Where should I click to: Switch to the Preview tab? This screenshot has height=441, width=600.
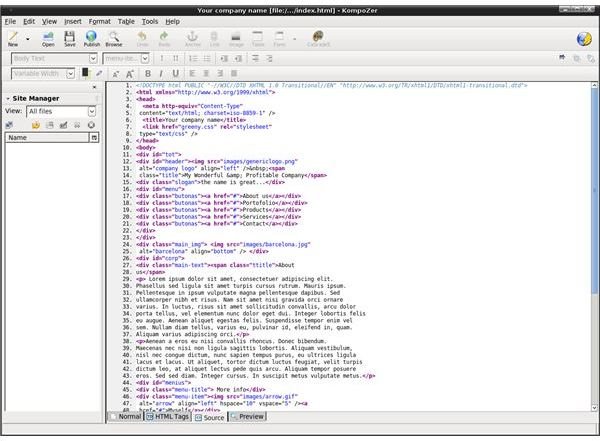(248, 416)
